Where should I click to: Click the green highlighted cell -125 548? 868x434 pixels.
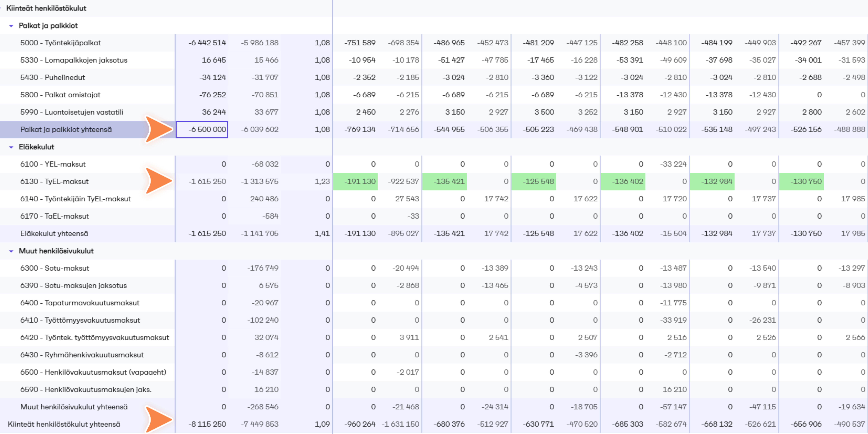pyautogui.click(x=534, y=181)
